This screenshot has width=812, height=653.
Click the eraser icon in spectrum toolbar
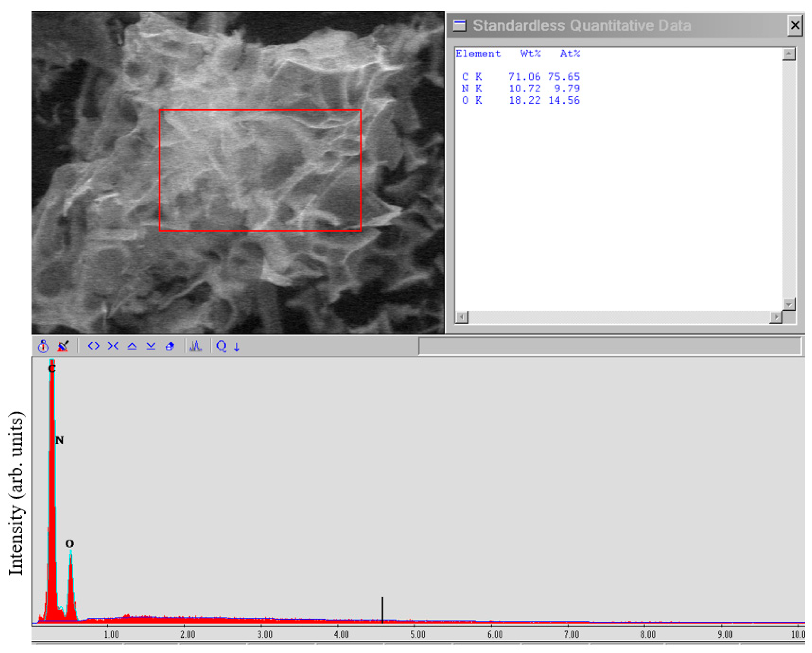(x=170, y=346)
